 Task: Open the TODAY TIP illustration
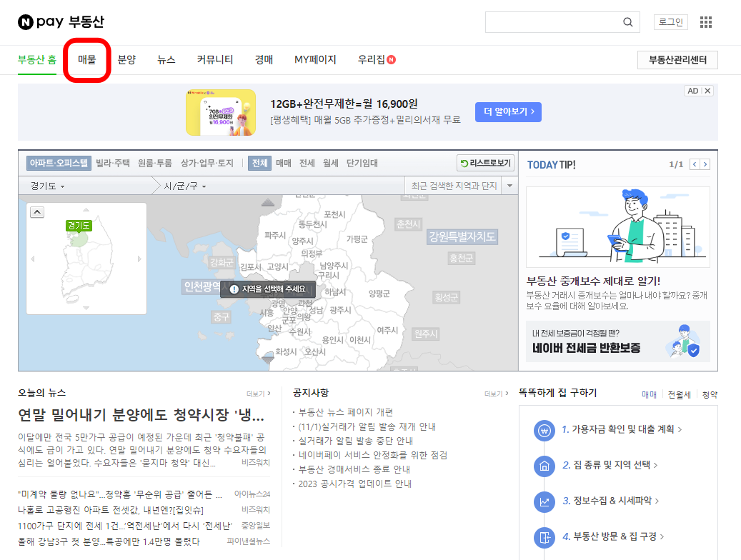[x=617, y=227]
